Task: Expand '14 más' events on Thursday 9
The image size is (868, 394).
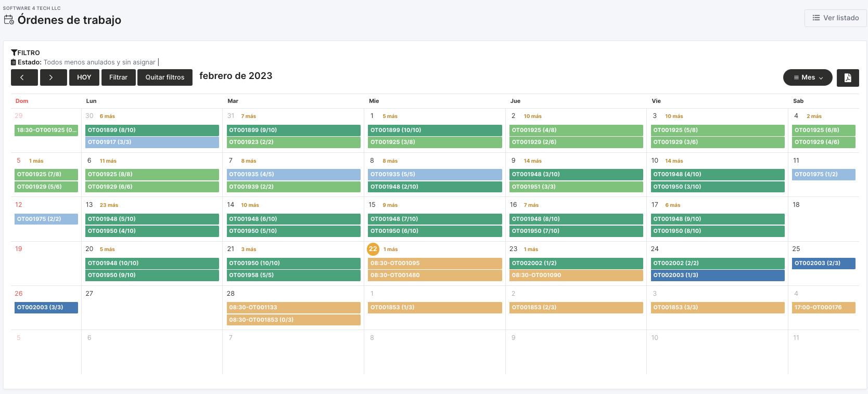Action: 532,161
